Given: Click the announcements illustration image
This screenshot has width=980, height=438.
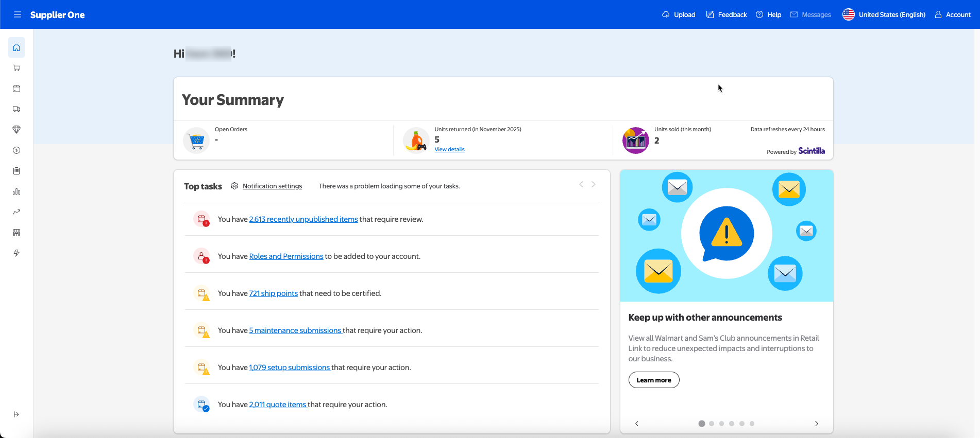Looking at the screenshot, I should (x=726, y=236).
